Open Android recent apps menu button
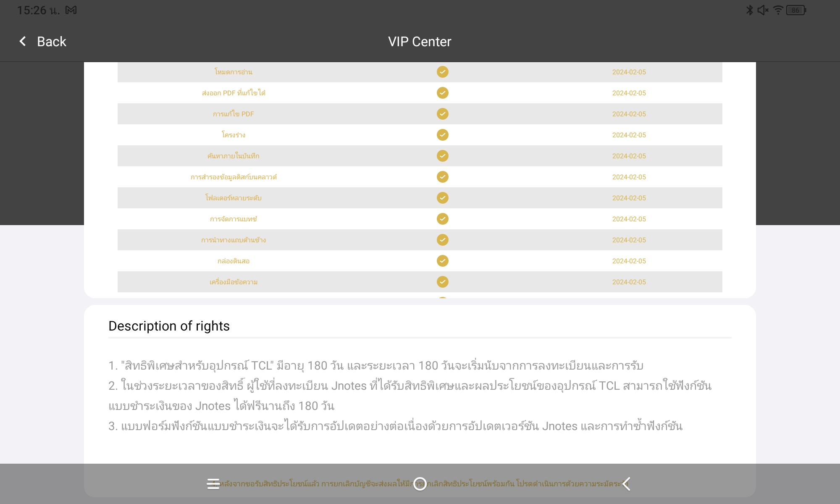Viewport: 840px width, 504px height. pyautogui.click(x=213, y=484)
